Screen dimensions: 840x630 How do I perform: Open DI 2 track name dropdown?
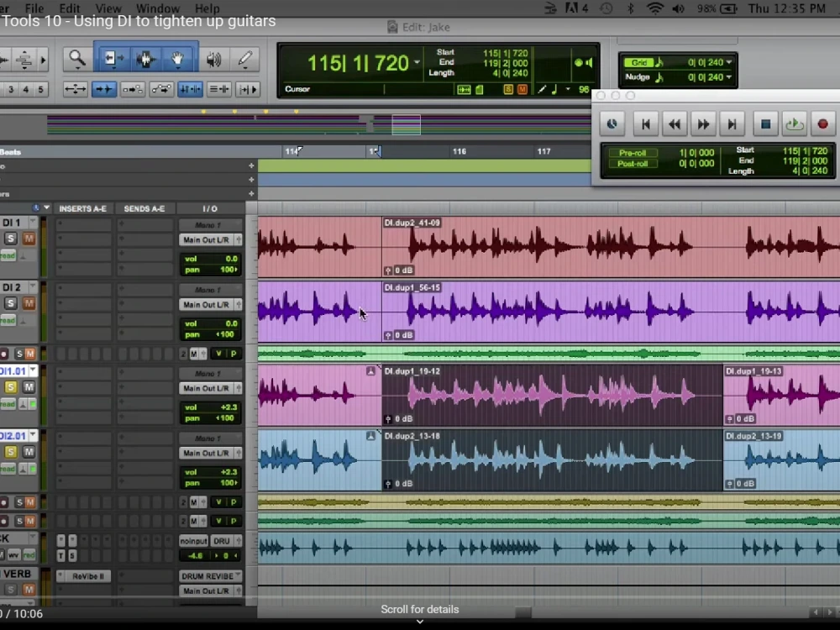tap(33, 286)
